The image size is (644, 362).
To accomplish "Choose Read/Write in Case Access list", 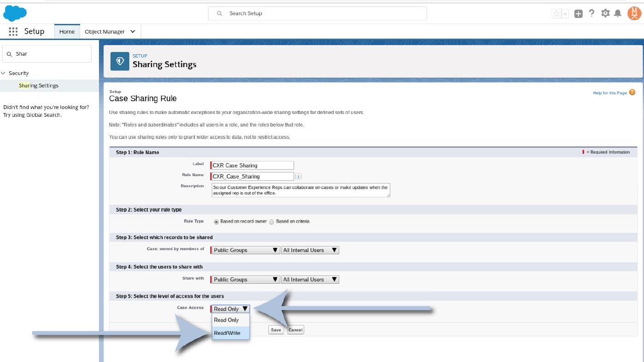I will 227,333.
